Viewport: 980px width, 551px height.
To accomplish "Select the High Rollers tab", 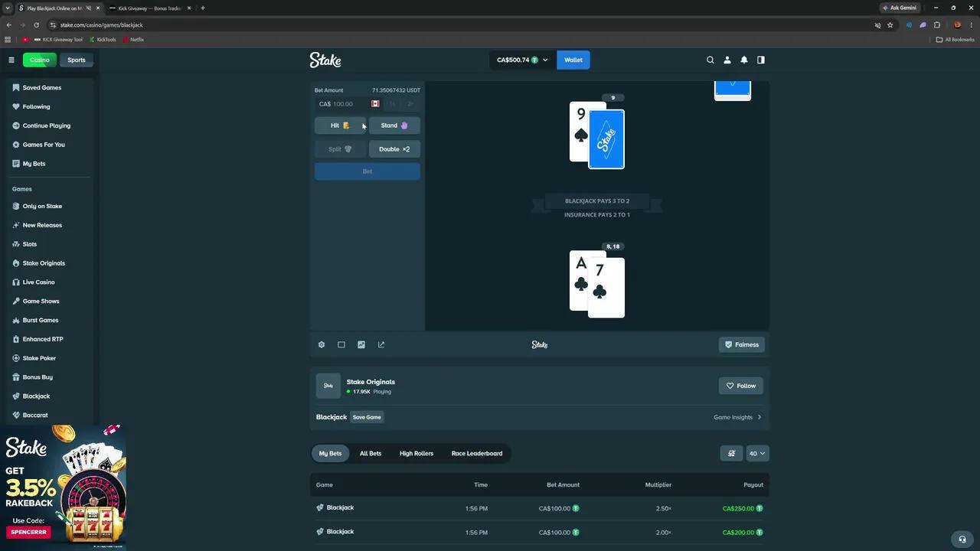I will point(416,453).
